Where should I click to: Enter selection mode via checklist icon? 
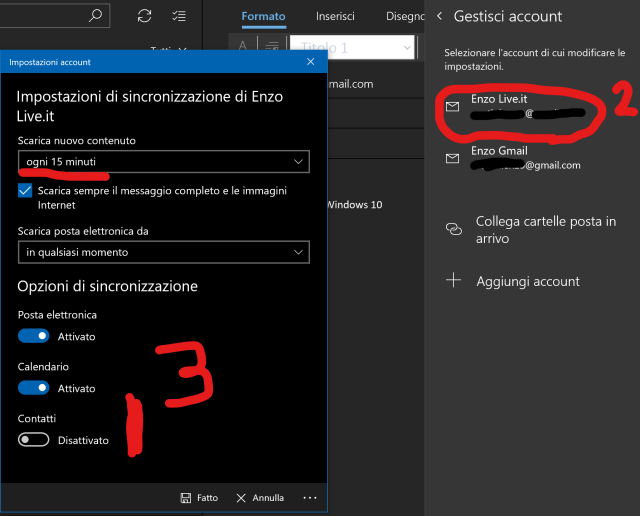click(179, 16)
